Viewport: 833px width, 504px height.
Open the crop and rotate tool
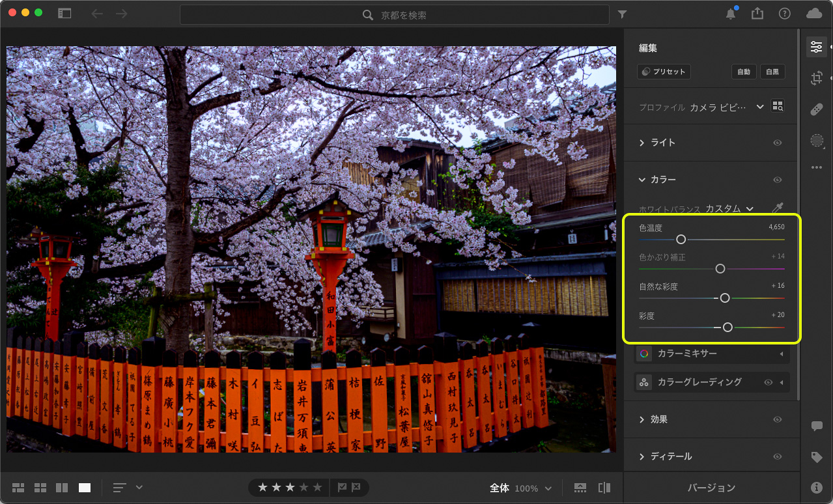816,78
